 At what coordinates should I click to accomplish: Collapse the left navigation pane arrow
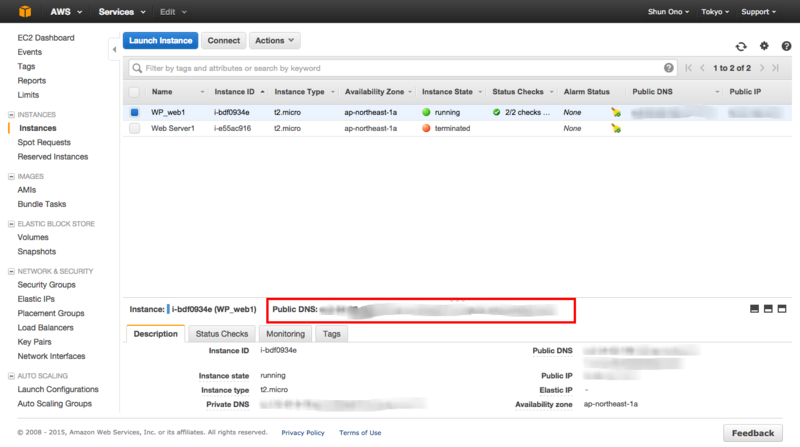114,49
